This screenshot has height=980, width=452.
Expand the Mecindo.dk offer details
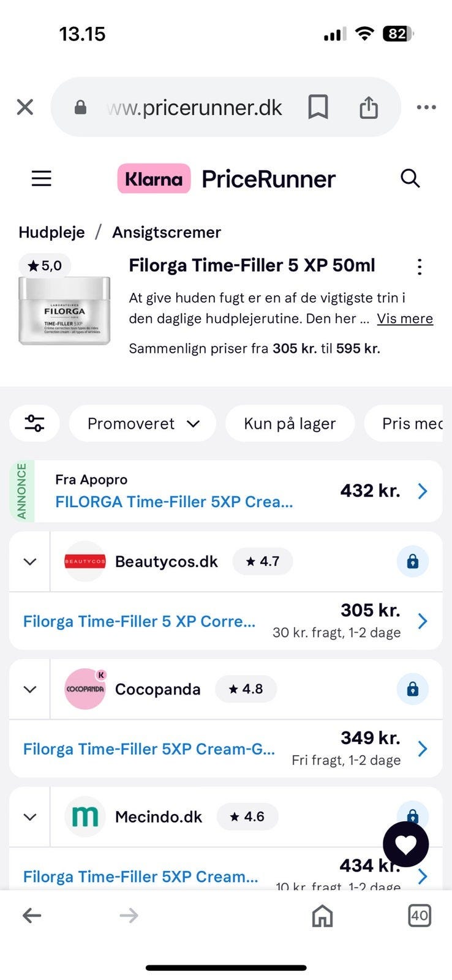(30, 816)
